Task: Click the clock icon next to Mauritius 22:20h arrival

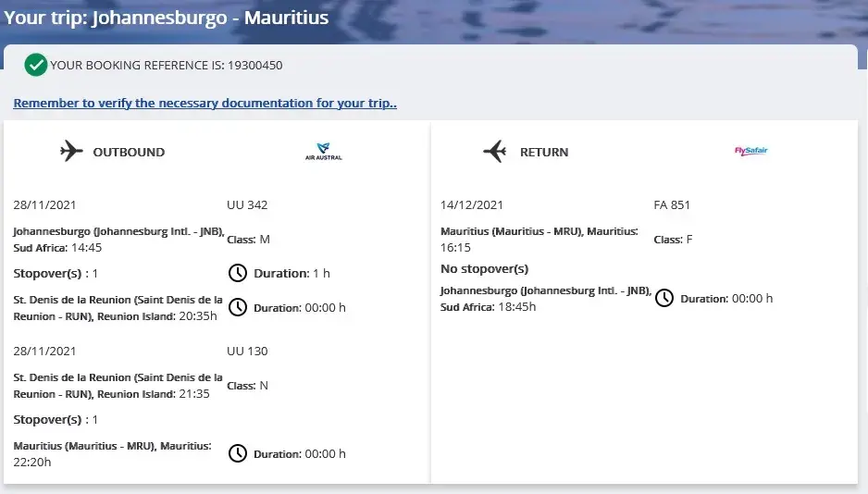Action: 238,453
